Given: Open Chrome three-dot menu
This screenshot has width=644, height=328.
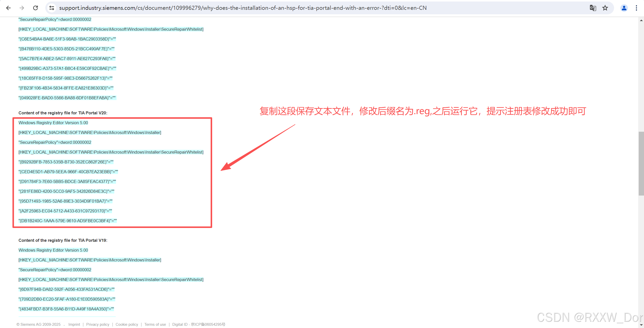Looking at the screenshot, I should pos(636,8).
